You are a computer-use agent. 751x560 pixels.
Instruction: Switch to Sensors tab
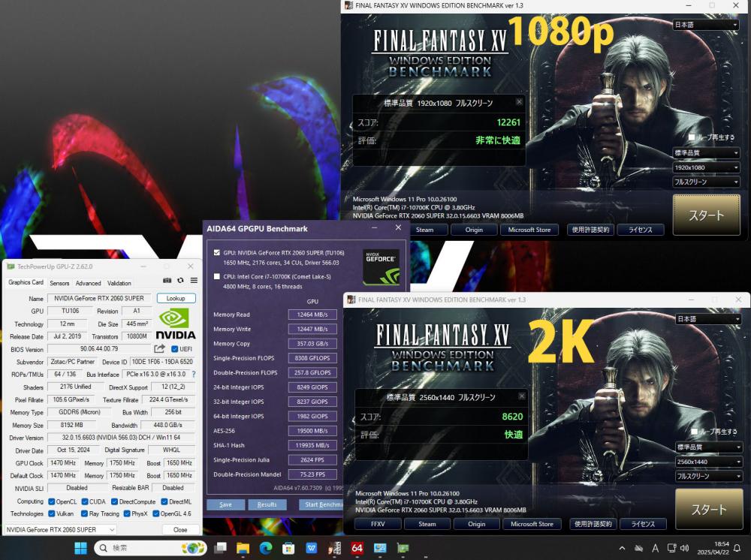[x=59, y=283]
